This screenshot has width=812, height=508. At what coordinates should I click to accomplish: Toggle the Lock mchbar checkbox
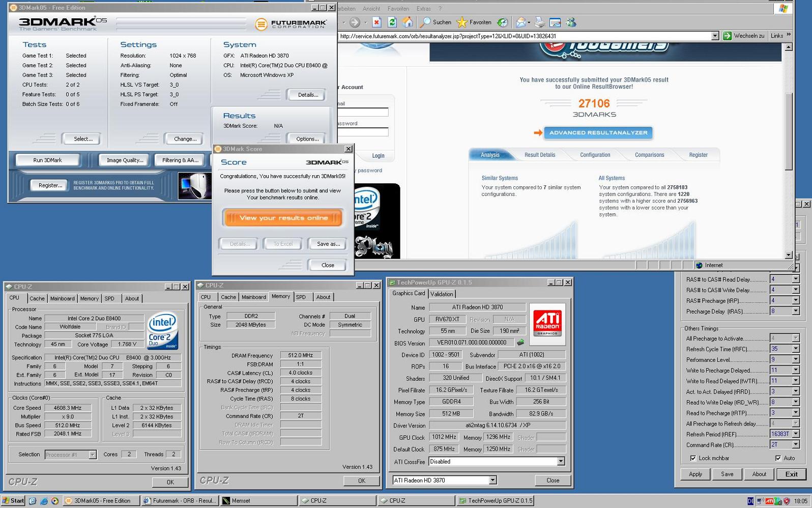click(x=693, y=458)
